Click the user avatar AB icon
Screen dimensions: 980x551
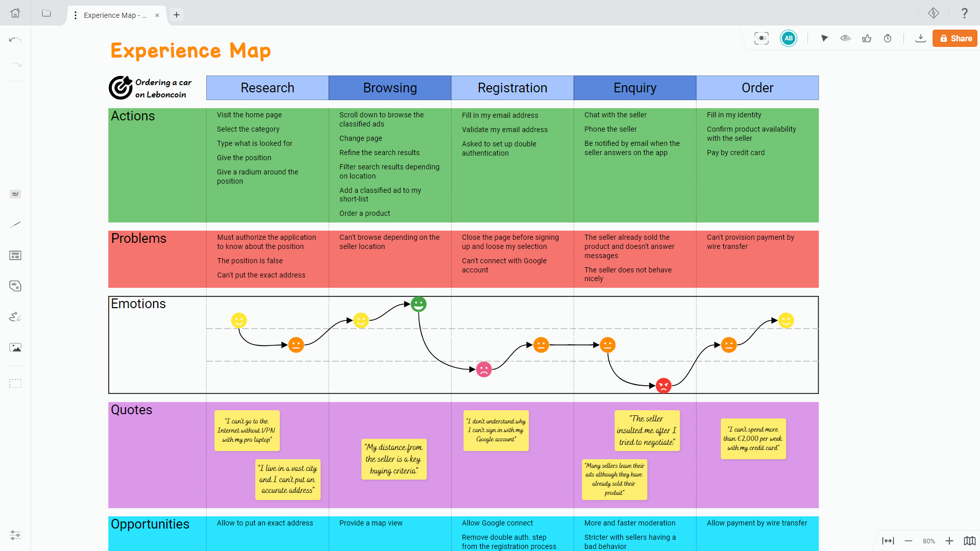point(789,38)
